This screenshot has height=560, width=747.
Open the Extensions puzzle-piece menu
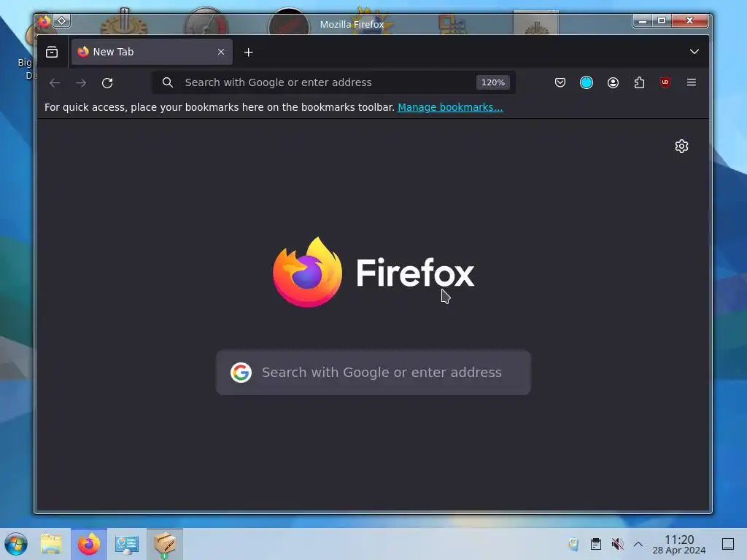click(x=639, y=82)
